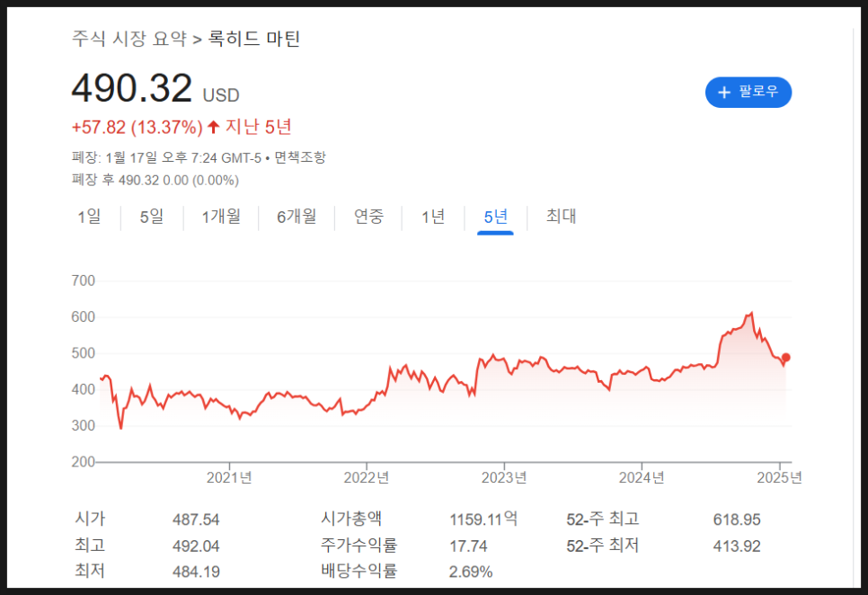This screenshot has height=595, width=868.
Task: Click the +57.82 (13.37%) change text
Action: pos(137,128)
